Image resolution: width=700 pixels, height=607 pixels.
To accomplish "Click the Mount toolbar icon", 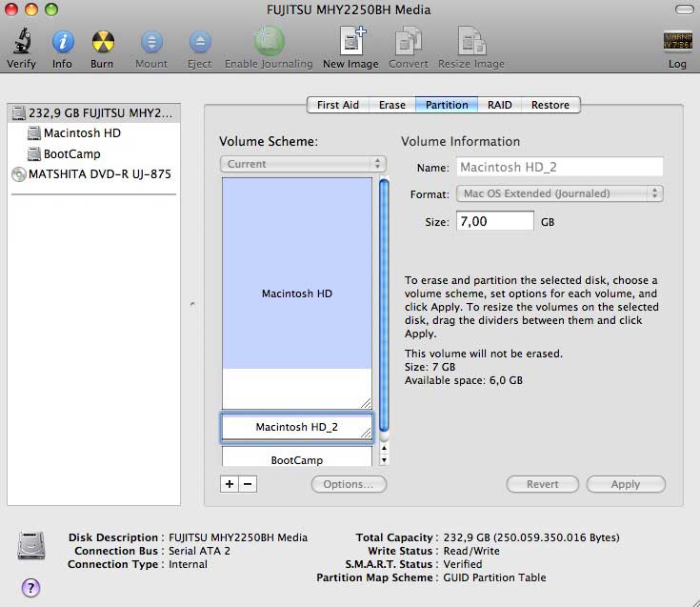I will pyautogui.click(x=151, y=42).
